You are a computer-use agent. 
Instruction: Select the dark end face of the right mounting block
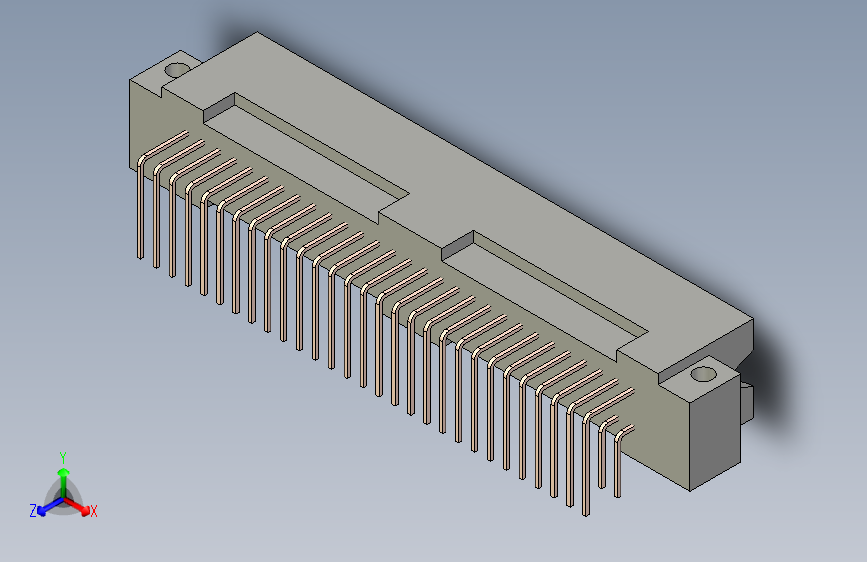(715, 432)
